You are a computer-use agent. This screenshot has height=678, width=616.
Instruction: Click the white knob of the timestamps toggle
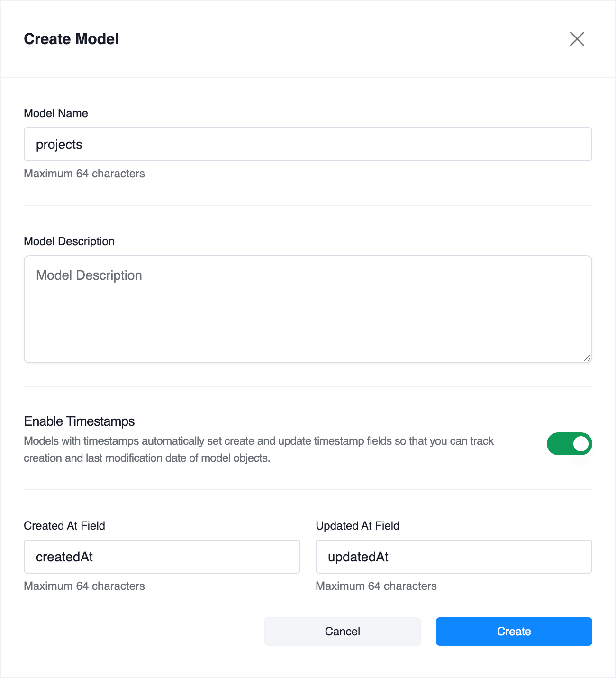(581, 444)
